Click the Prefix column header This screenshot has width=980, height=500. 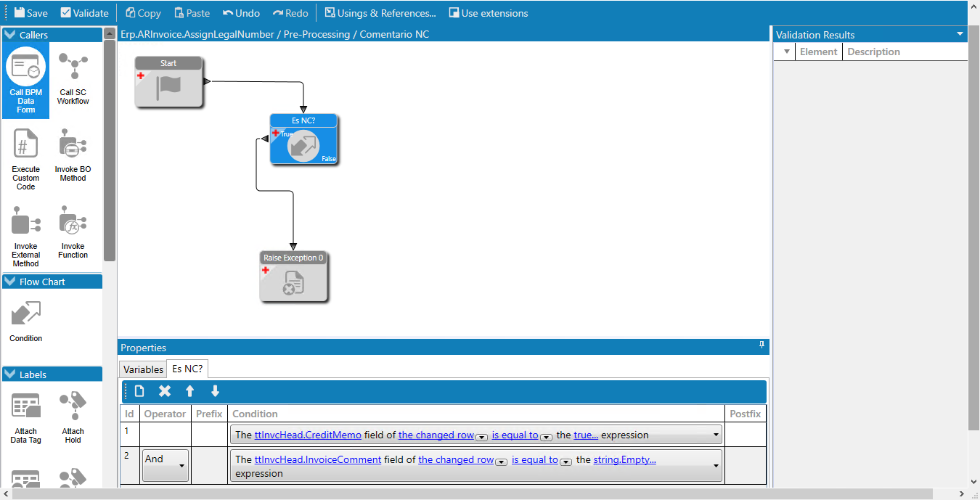pos(209,414)
